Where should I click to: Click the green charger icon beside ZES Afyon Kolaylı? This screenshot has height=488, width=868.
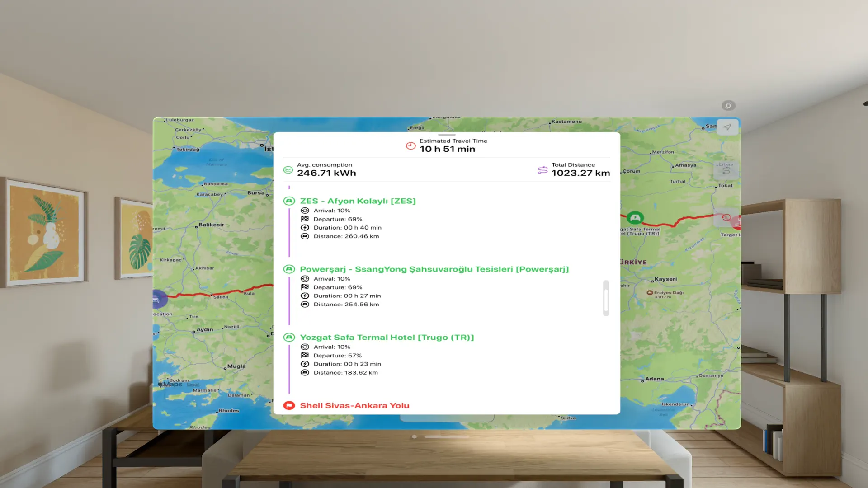pos(289,201)
